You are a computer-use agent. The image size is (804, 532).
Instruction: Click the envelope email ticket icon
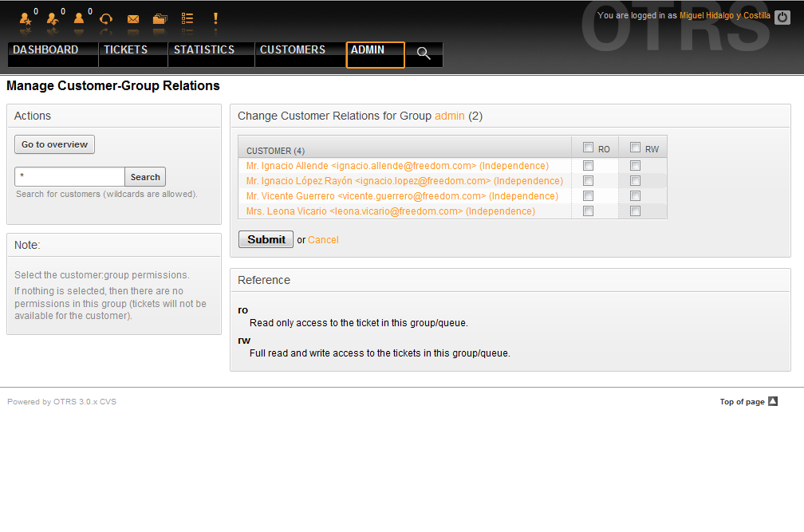[x=133, y=18]
